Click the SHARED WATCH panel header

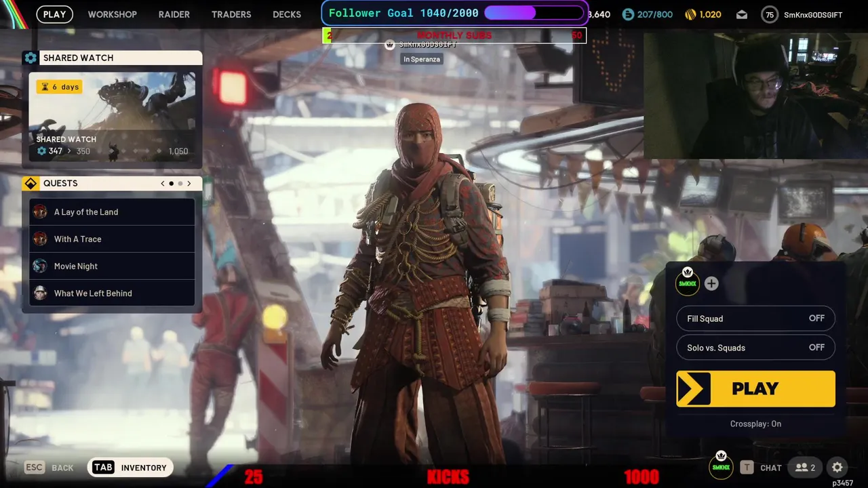[x=113, y=58]
